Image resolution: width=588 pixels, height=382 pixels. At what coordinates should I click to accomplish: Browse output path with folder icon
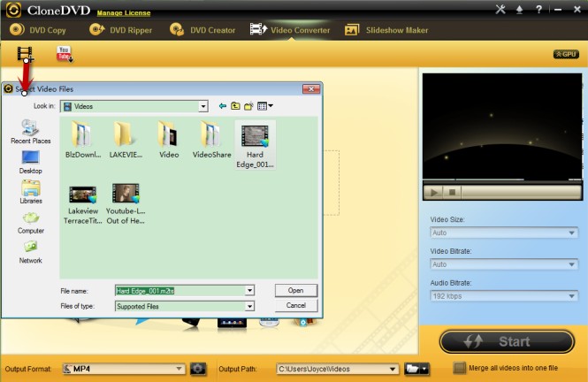tap(416, 369)
